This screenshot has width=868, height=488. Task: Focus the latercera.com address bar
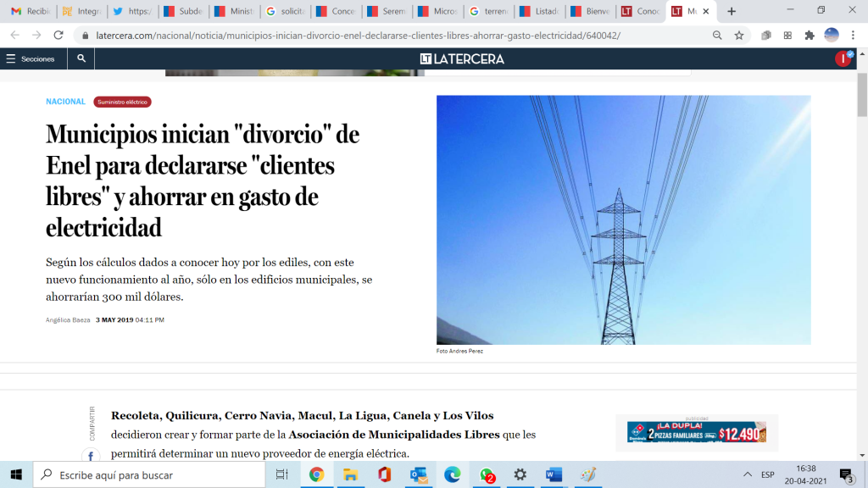click(358, 36)
